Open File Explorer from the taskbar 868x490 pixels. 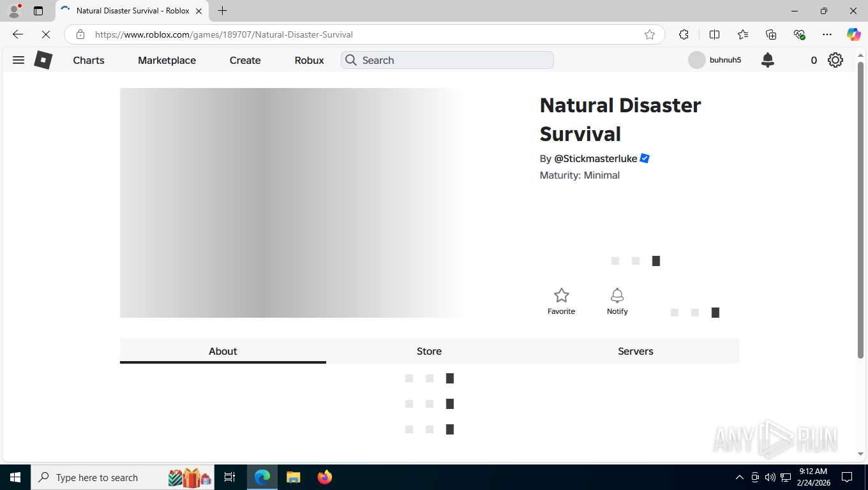293,477
